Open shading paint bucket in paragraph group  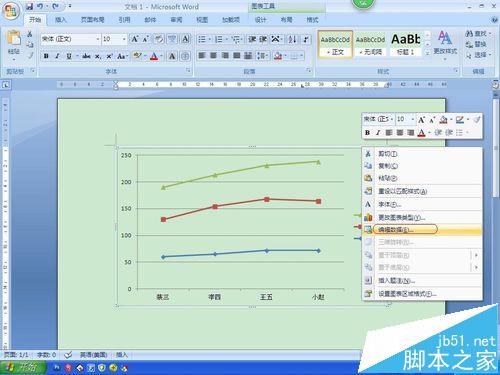click(x=278, y=56)
